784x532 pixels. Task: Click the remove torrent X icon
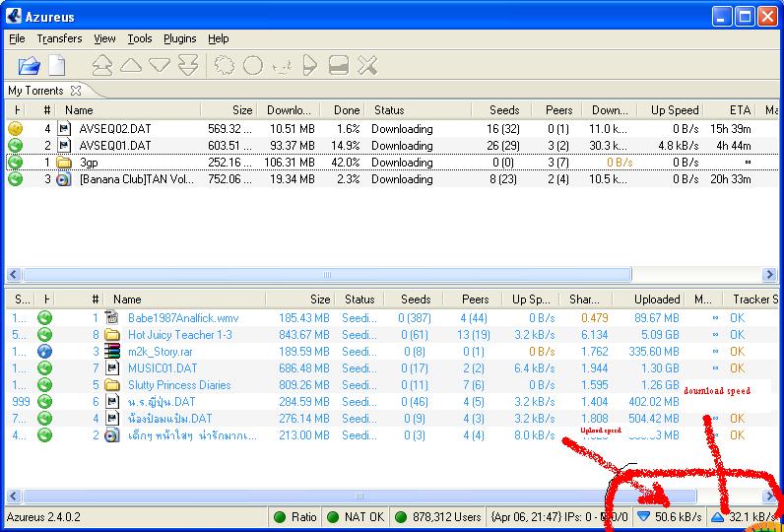point(367,65)
